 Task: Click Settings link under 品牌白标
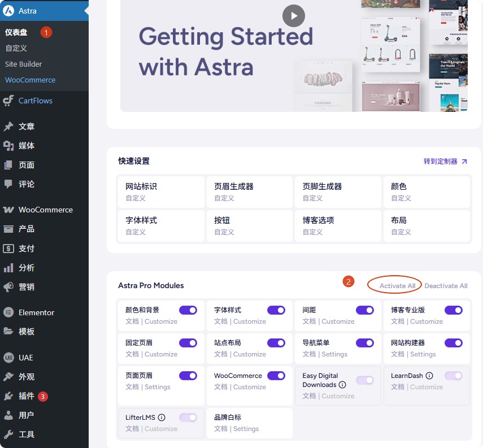click(246, 429)
